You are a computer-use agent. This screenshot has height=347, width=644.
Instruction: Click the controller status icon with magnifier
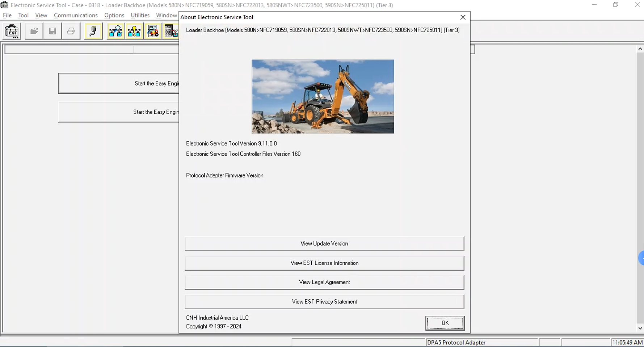tap(116, 31)
